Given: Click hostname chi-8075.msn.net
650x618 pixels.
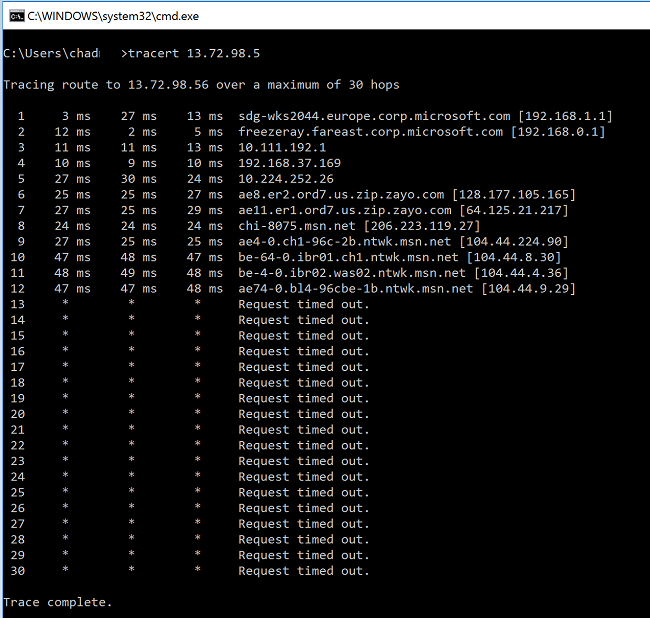Looking at the screenshot, I should tap(297, 226).
